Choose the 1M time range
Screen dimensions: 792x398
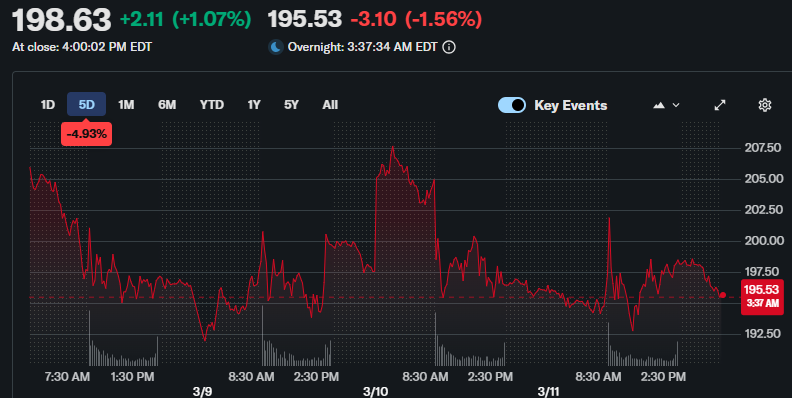point(126,105)
